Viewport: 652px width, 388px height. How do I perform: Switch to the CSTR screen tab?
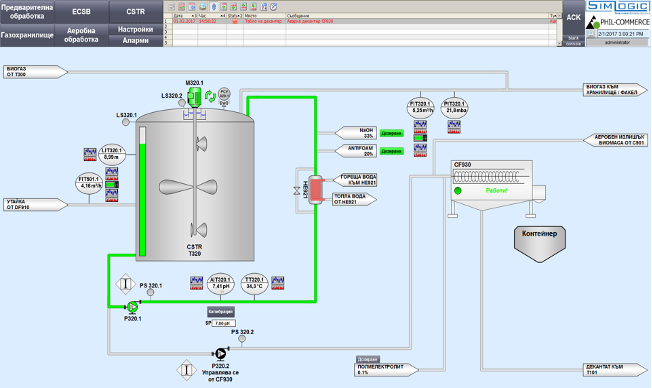pos(136,12)
